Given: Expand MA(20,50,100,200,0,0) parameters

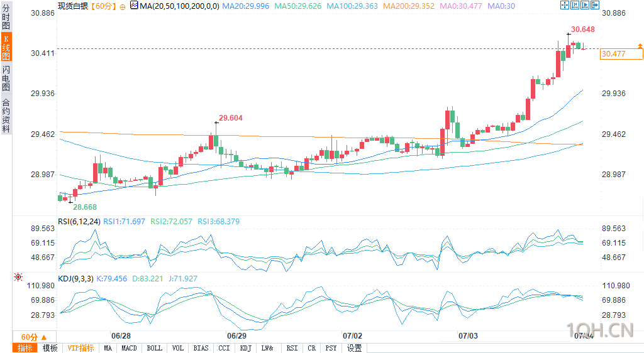Looking at the screenshot, I should coord(179,6).
